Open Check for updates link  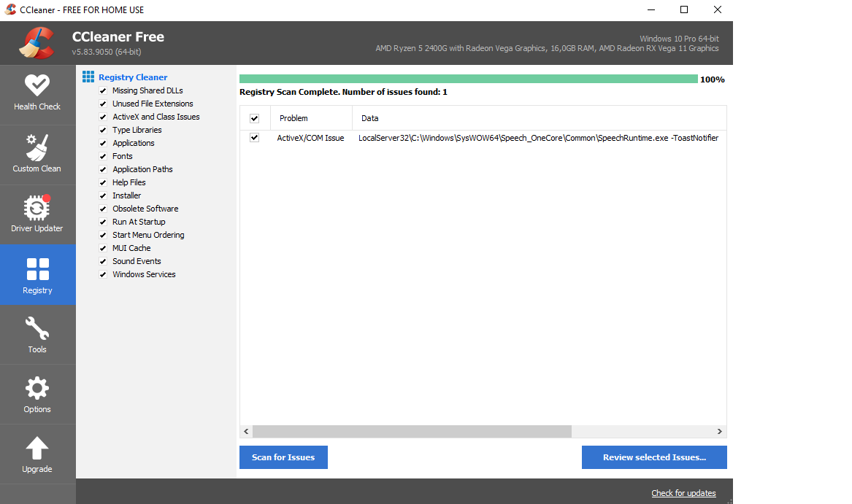pos(683,493)
